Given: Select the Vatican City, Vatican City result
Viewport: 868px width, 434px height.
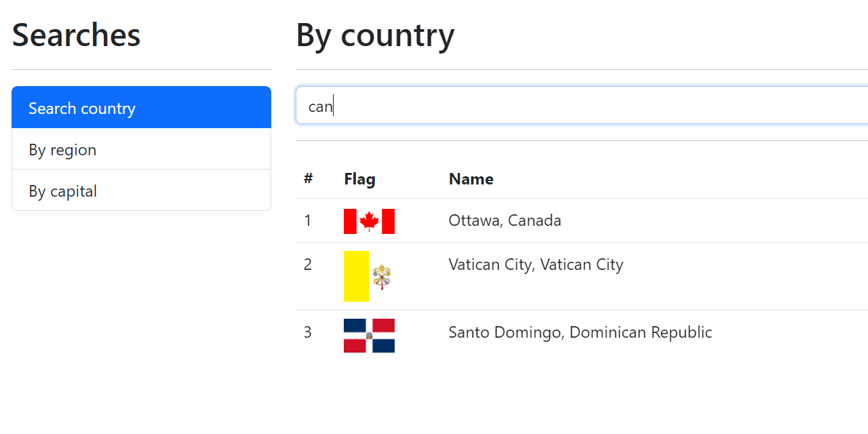Looking at the screenshot, I should (x=536, y=264).
